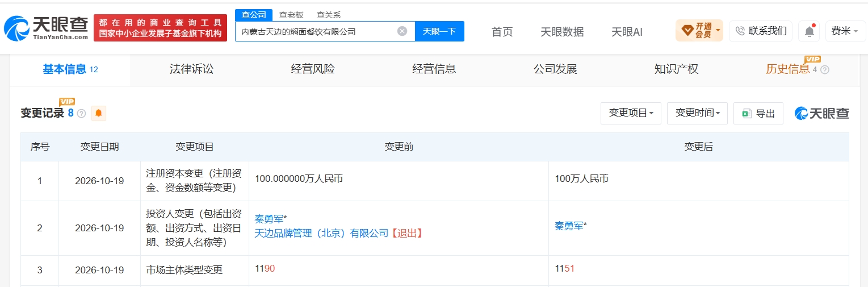Image resolution: width=868 pixels, height=287 pixels.
Task: Clear the search box with X icon
Action: (402, 31)
